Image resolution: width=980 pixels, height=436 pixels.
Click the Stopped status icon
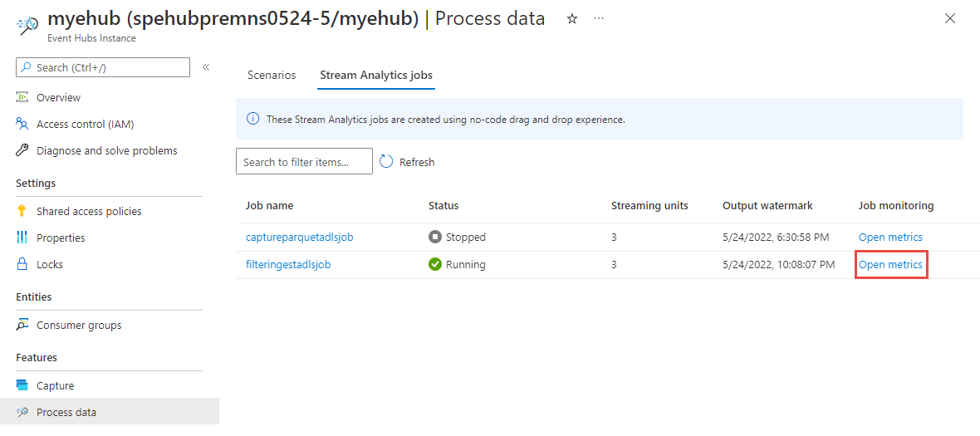[x=435, y=238]
